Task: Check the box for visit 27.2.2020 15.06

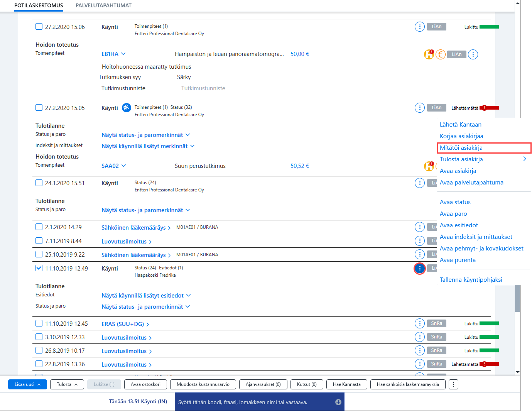Action: pyautogui.click(x=39, y=27)
